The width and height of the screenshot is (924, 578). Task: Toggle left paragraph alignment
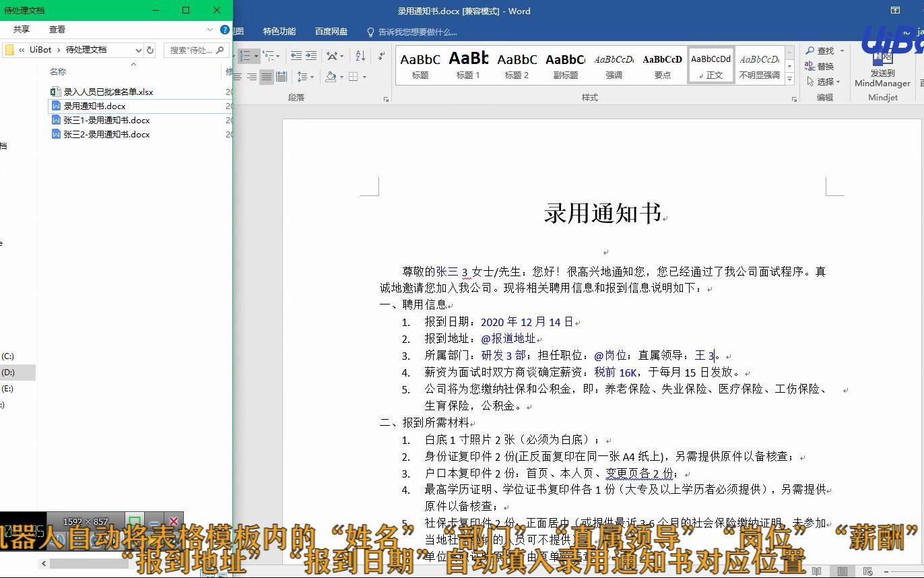[x=237, y=77]
